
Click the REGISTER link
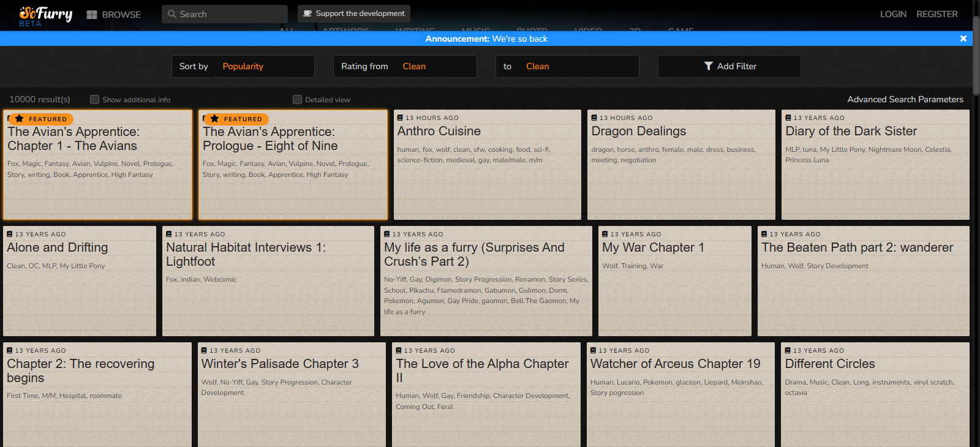937,14
